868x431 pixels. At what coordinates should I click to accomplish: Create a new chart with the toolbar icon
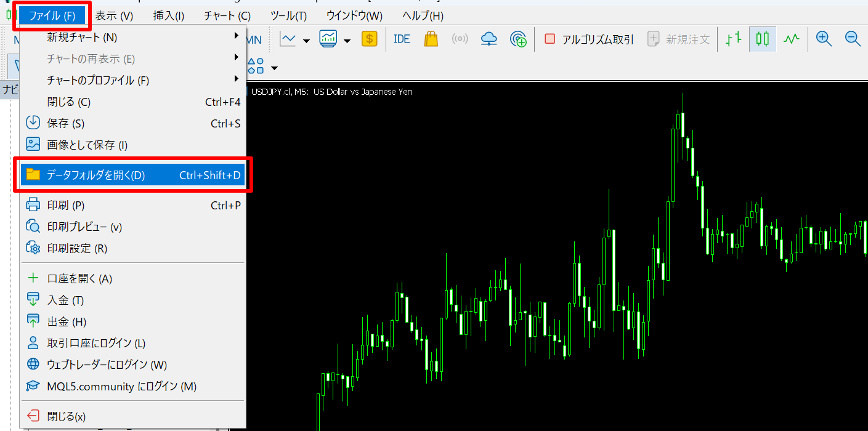tap(288, 38)
